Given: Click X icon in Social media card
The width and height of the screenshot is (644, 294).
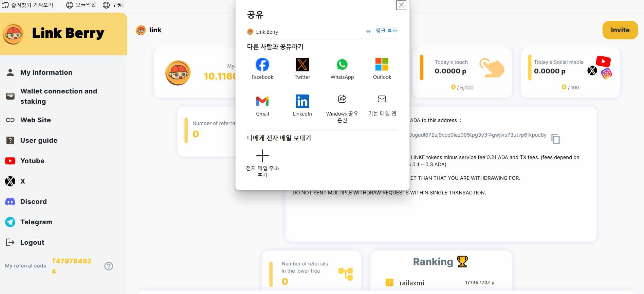Looking at the screenshot, I should click(x=592, y=70).
